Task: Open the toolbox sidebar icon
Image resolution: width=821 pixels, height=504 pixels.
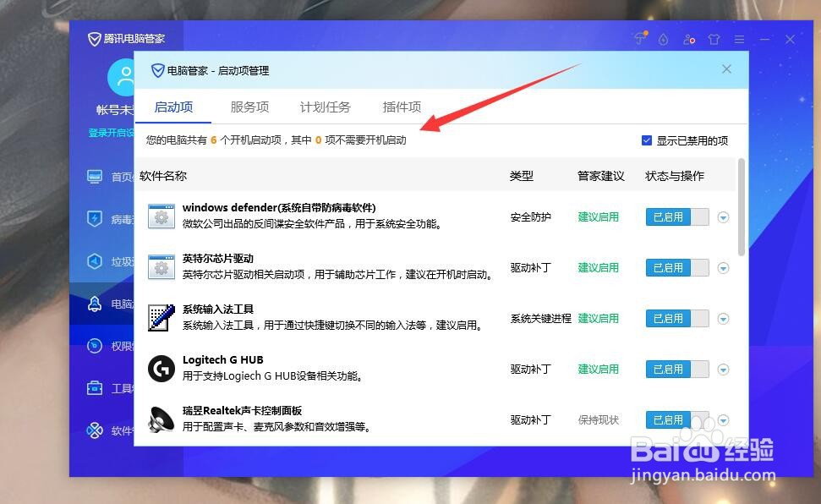Action: click(95, 388)
